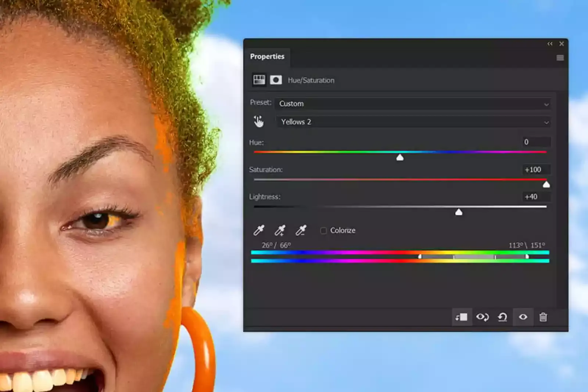
Task: Enable the Colorize checkbox
Action: tap(323, 231)
